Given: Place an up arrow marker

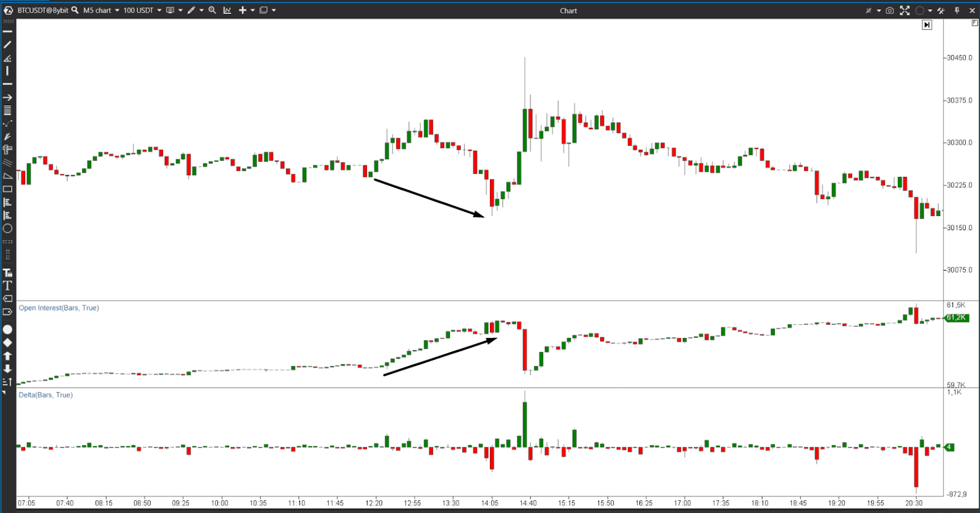Looking at the screenshot, I should tap(7, 356).
